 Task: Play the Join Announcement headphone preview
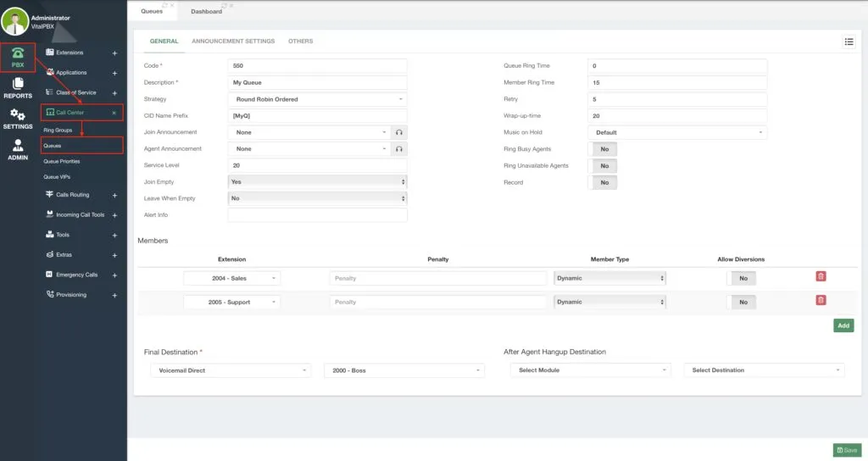(x=398, y=132)
